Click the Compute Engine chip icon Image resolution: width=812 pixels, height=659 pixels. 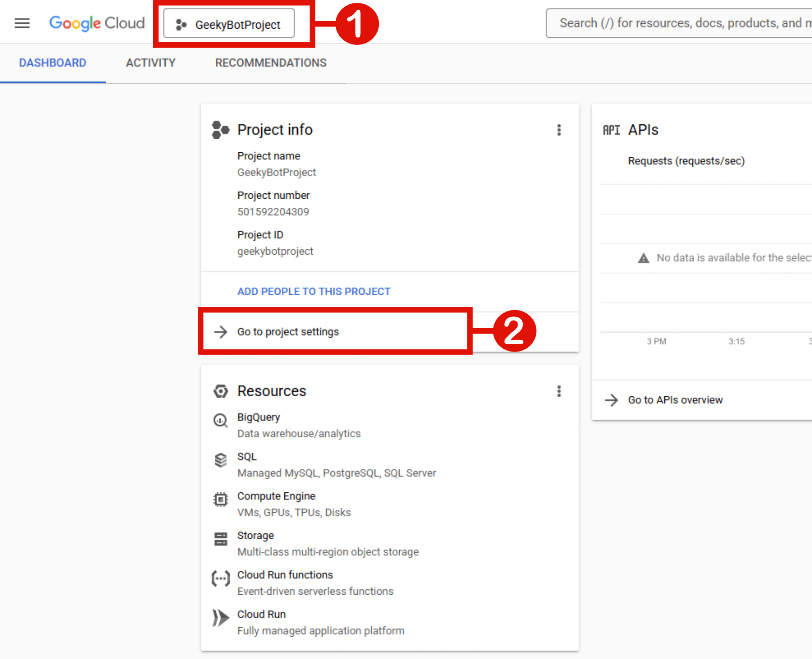tap(220, 500)
